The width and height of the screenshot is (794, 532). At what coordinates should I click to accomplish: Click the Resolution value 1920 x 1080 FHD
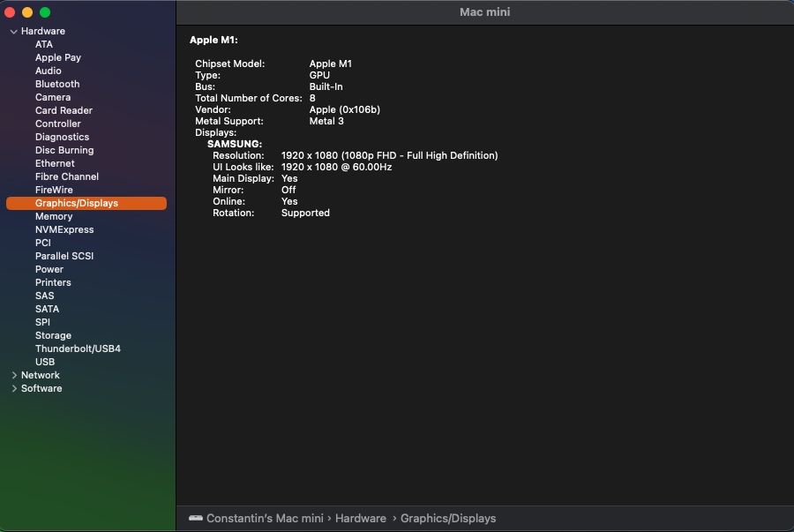pyautogui.click(x=389, y=155)
